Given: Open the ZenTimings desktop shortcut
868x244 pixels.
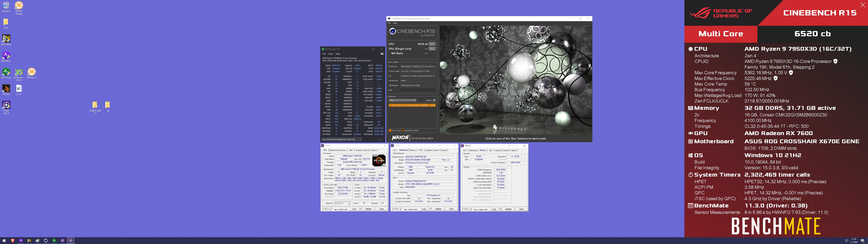Looking at the screenshot, I should click(6, 73).
